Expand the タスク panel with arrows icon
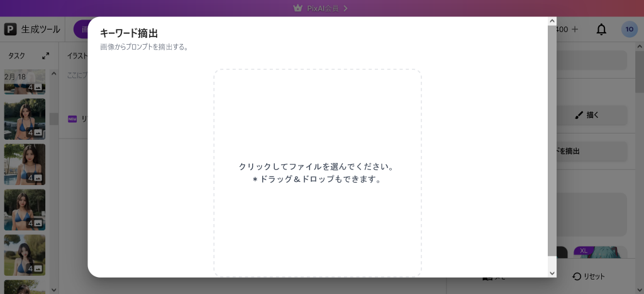This screenshot has height=294, width=644. pyautogui.click(x=45, y=56)
